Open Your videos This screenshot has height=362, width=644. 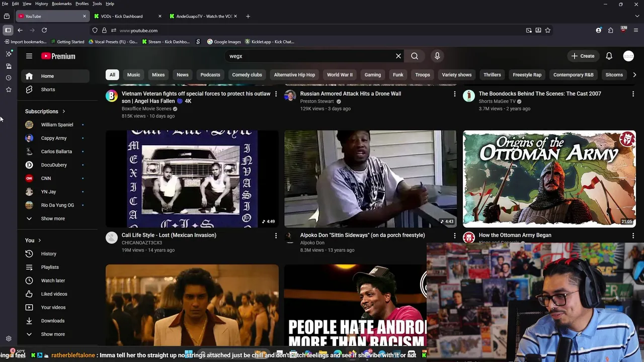[x=55, y=307]
